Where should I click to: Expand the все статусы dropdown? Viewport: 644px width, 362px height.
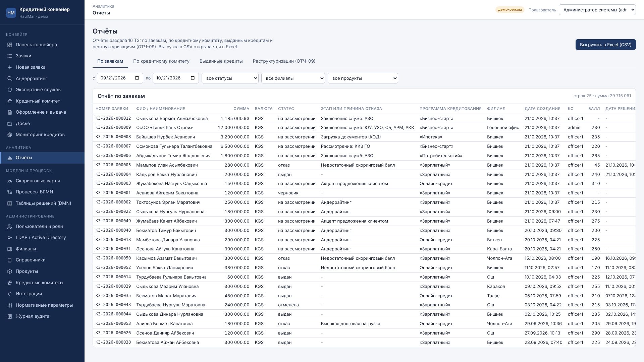pyautogui.click(x=230, y=78)
